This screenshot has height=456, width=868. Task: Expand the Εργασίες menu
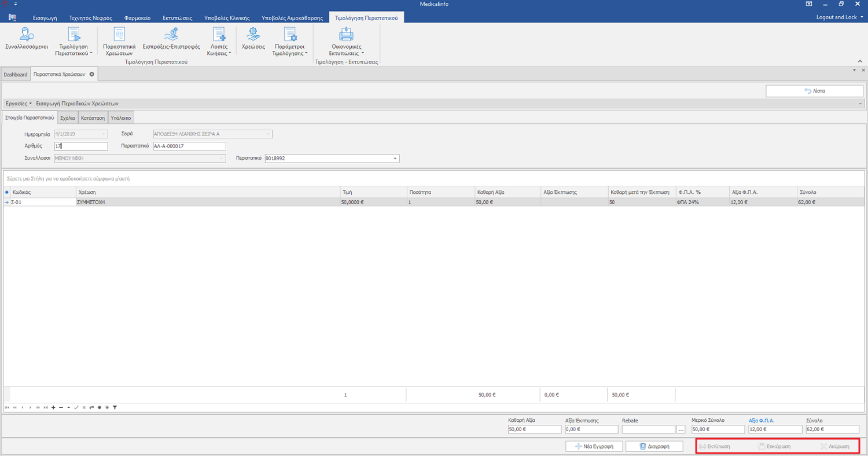pyautogui.click(x=19, y=103)
